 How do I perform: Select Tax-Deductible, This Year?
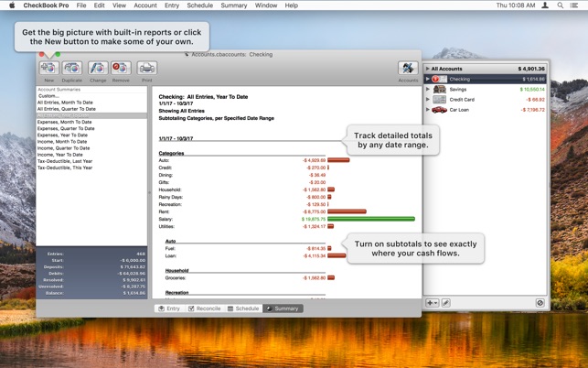point(91,168)
